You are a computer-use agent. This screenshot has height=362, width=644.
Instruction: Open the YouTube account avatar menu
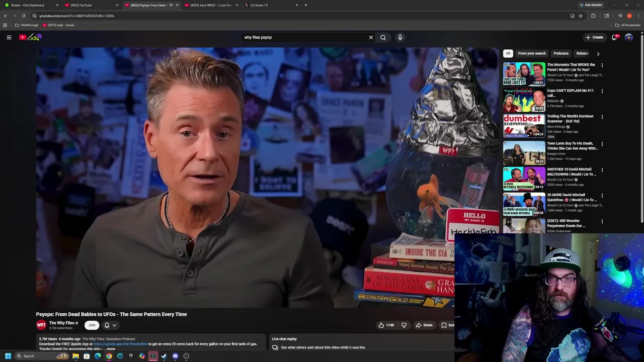point(628,37)
